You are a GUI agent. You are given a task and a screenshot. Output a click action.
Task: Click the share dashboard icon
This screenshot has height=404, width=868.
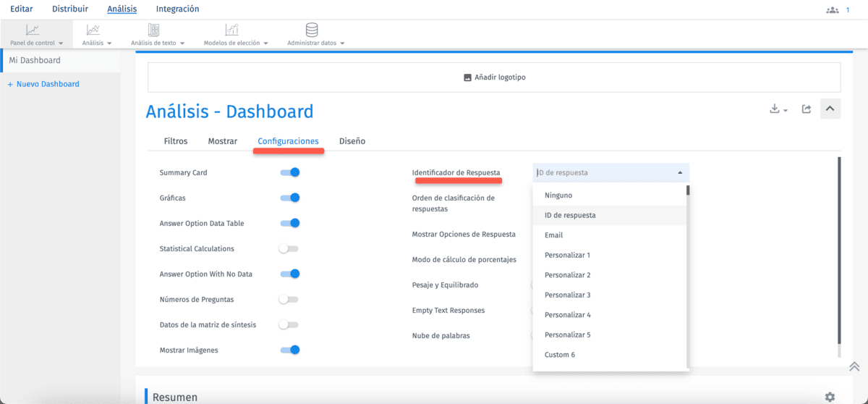click(807, 109)
